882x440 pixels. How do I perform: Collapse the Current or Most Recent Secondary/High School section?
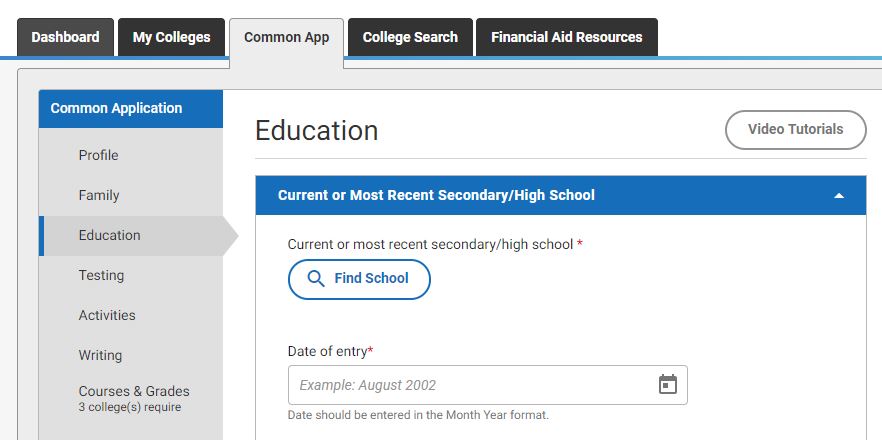pos(839,196)
